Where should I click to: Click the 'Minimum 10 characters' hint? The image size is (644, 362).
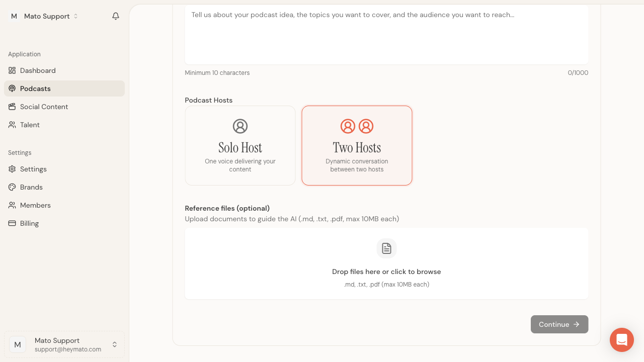[217, 73]
